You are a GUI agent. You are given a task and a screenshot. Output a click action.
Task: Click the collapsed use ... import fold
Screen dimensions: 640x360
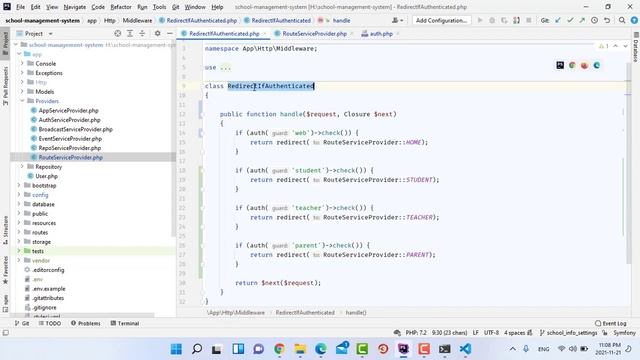(225, 67)
